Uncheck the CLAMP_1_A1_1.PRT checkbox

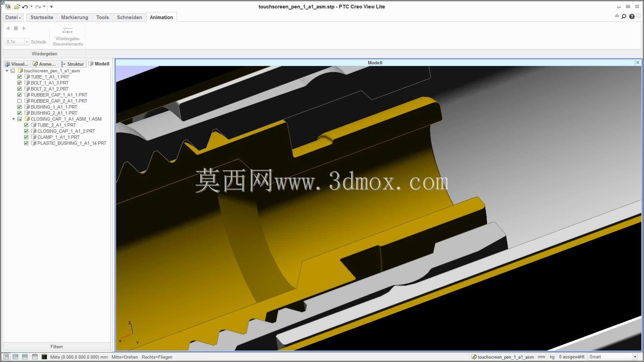pyautogui.click(x=26, y=137)
